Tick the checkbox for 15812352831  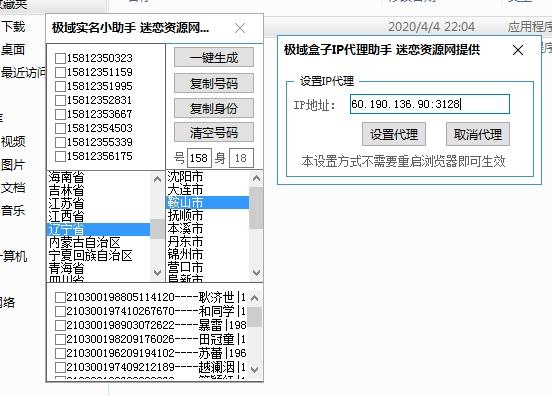coord(60,100)
